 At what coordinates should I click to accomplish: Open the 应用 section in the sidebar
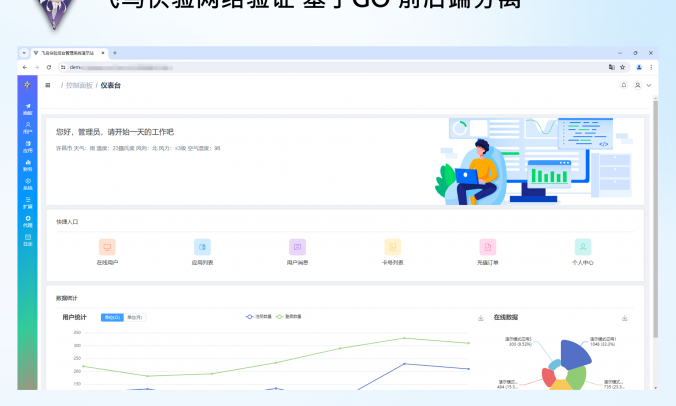click(28, 147)
